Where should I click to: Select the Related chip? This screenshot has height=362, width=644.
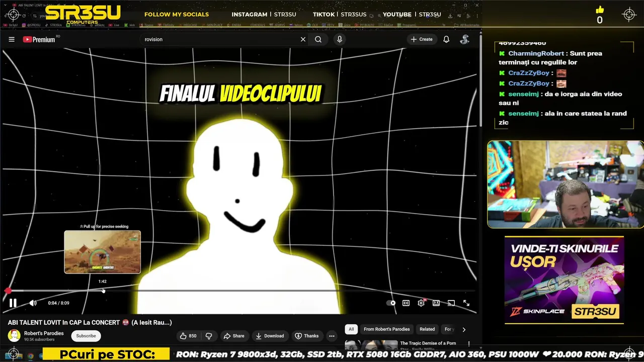(427, 329)
